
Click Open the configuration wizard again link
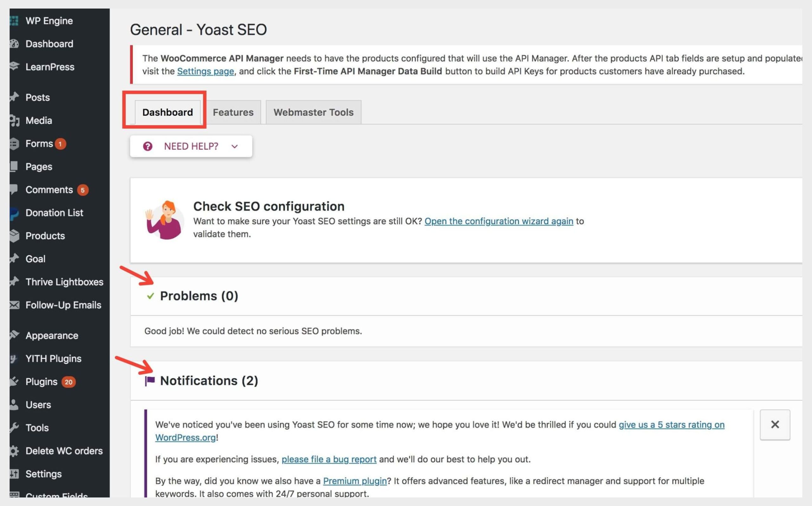click(x=499, y=221)
